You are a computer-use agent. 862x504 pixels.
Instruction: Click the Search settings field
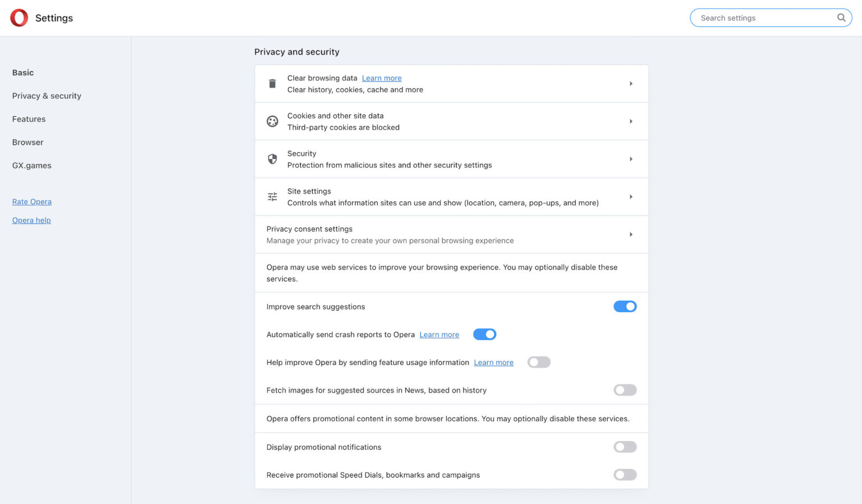[763, 18]
